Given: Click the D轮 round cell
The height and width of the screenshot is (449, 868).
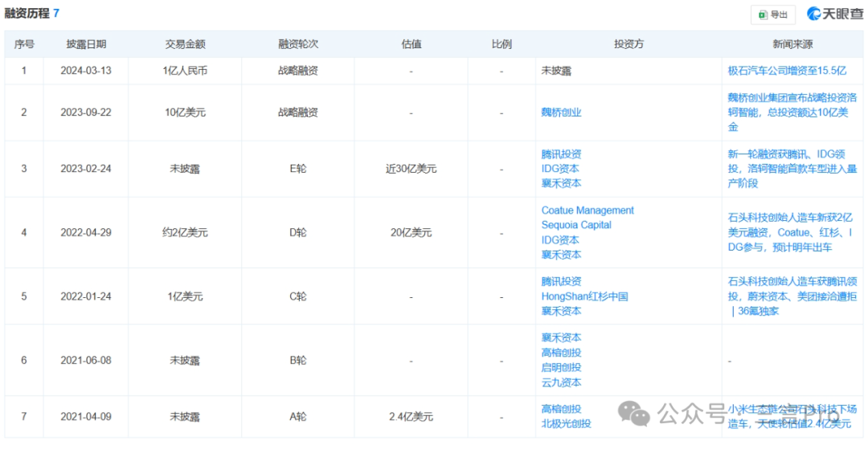Looking at the screenshot, I should (298, 233).
